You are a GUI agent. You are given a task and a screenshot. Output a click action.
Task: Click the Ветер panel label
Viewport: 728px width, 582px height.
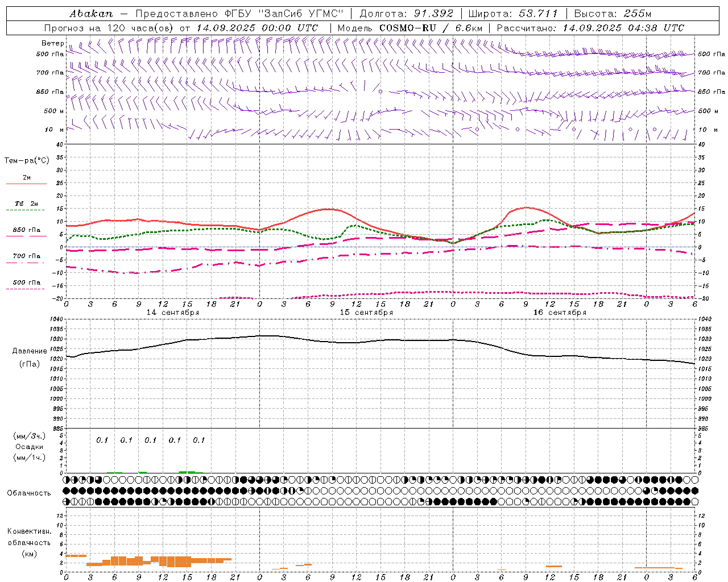click(x=52, y=43)
